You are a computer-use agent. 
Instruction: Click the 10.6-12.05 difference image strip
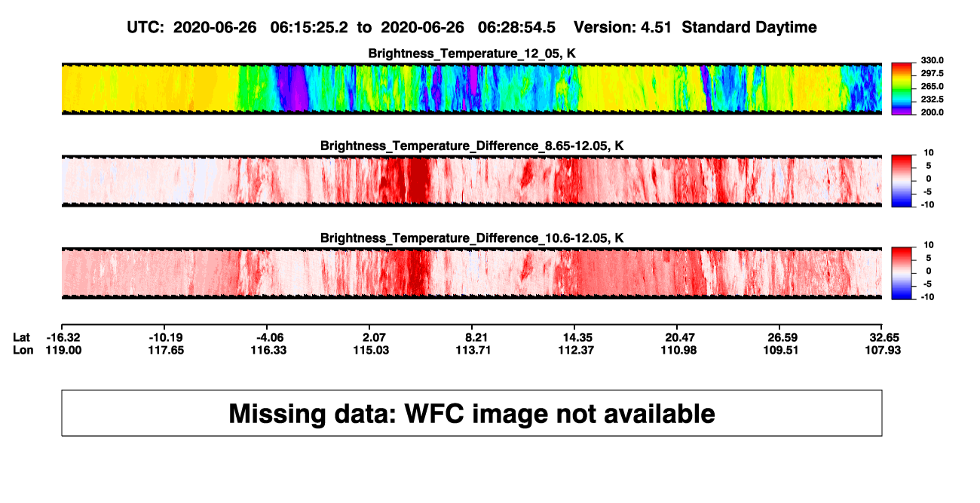[472, 272]
